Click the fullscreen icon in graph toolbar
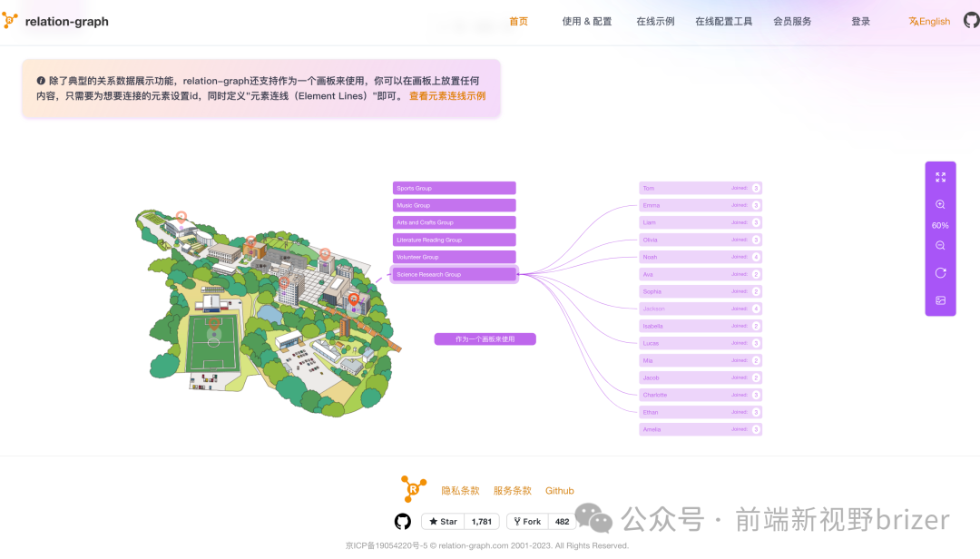The image size is (980, 559). pyautogui.click(x=940, y=178)
